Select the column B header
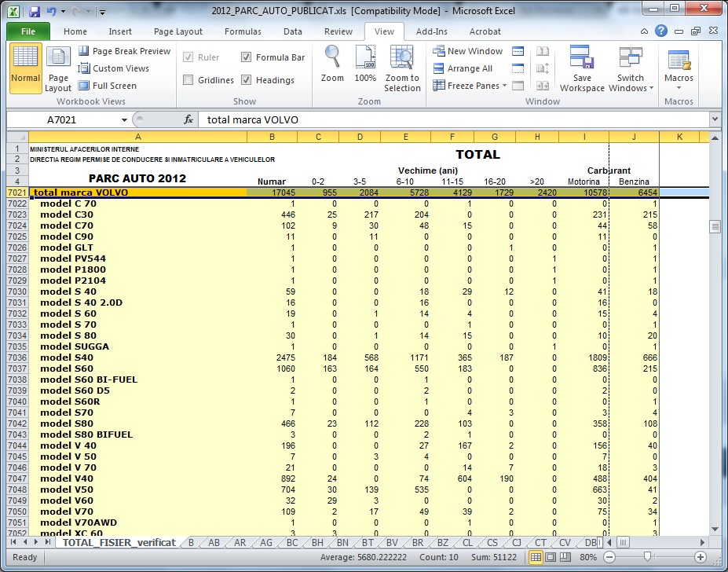This screenshot has width=728, height=572. point(272,137)
